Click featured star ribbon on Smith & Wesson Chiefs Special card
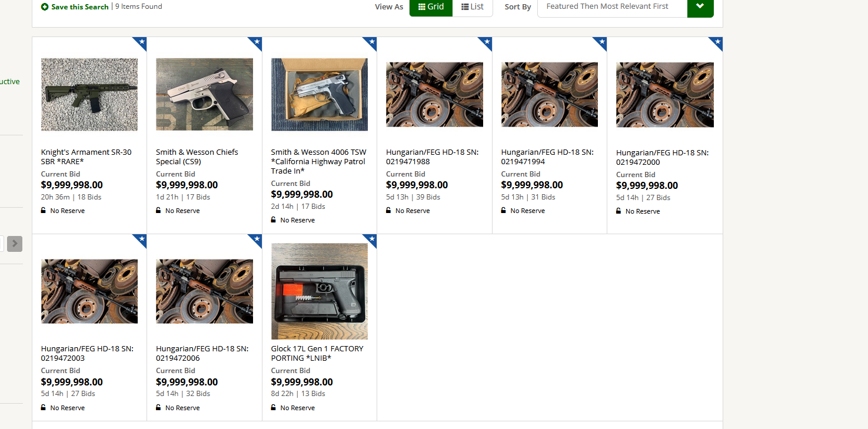 pyautogui.click(x=256, y=43)
